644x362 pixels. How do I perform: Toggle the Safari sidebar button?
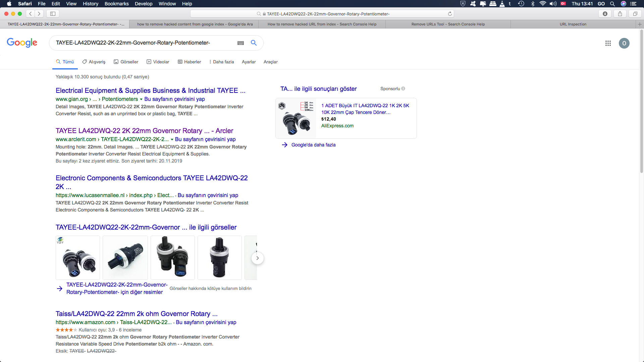pyautogui.click(x=53, y=14)
